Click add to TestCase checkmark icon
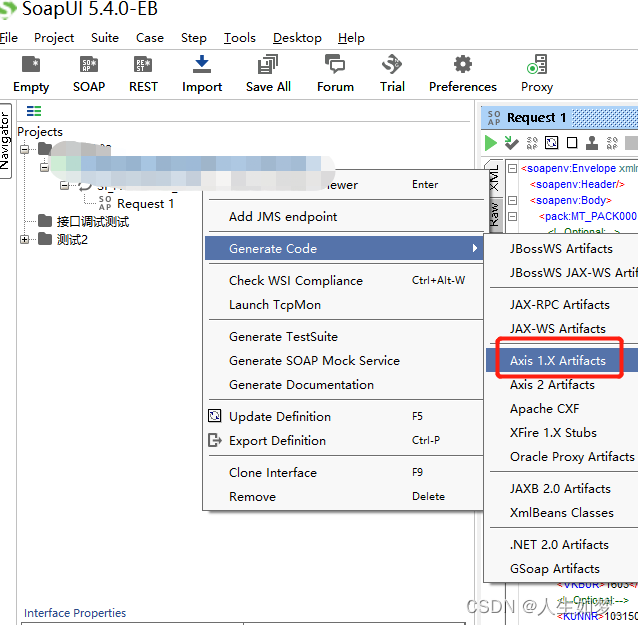 [511, 143]
